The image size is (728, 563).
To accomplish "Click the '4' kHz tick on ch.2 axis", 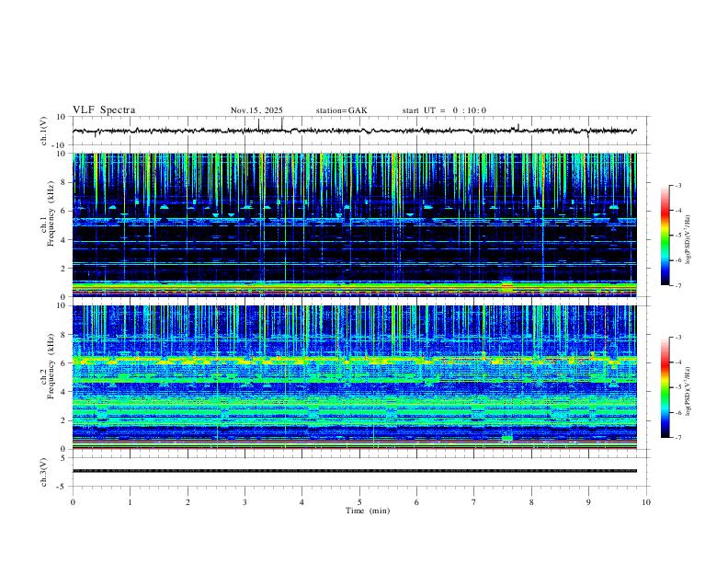I will pos(64,392).
